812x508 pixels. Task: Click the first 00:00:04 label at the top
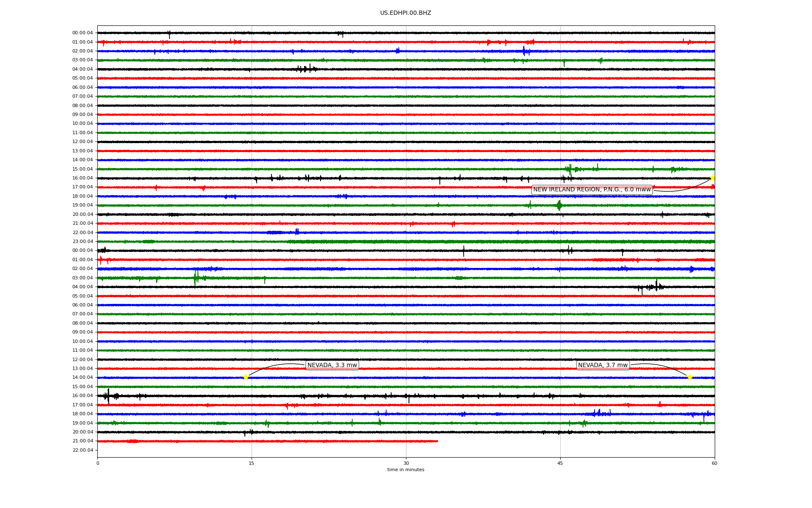[82, 33]
